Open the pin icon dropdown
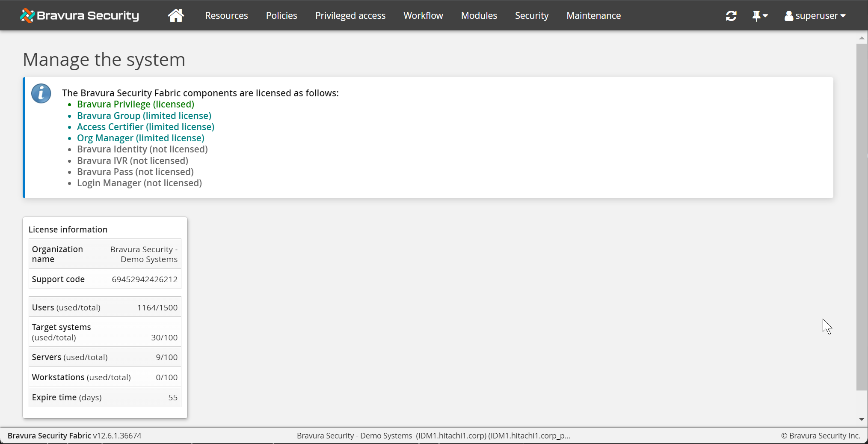The height and width of the screenshot is (444, 868). [760, 16]
